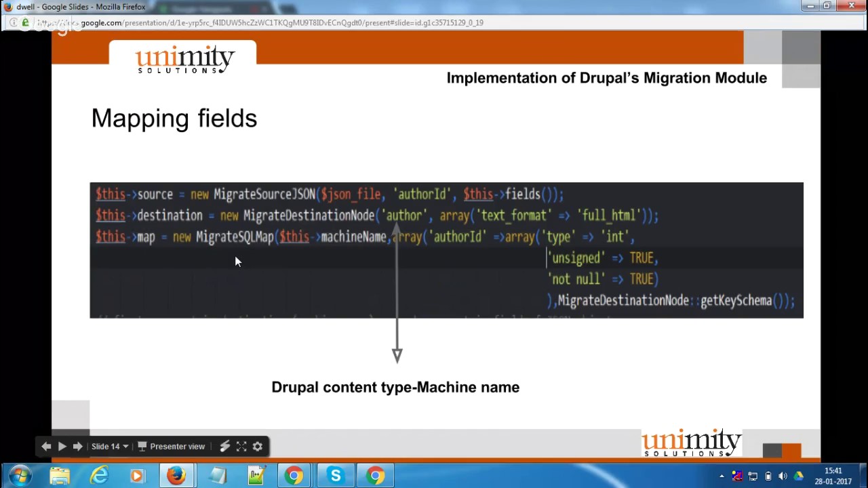Click the Unimity Solutions logo at bottom

691,443
